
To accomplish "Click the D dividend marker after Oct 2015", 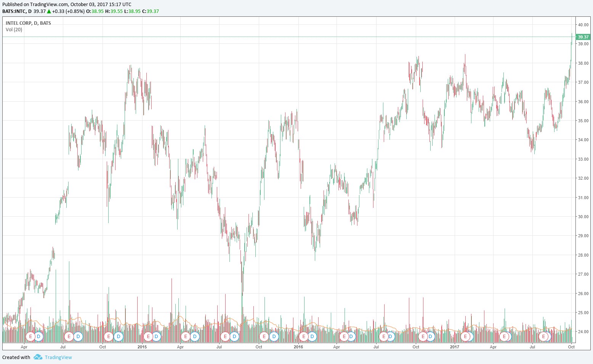I will tap(274, 337).
